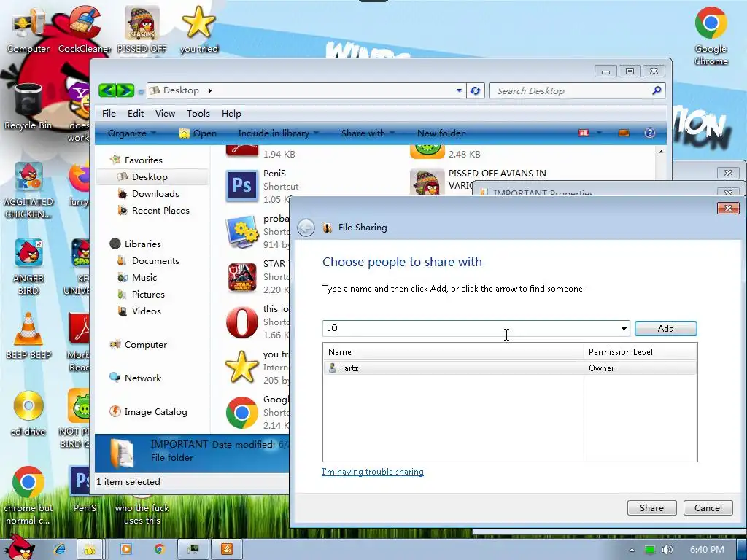Show hidden tray icons arrow
This screenshot has width=747, height=560.
coord(632,550)
